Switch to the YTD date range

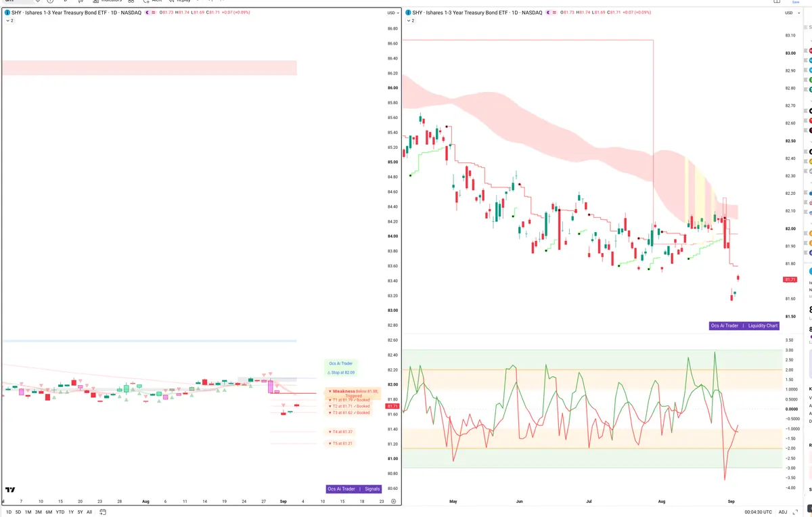60,512
